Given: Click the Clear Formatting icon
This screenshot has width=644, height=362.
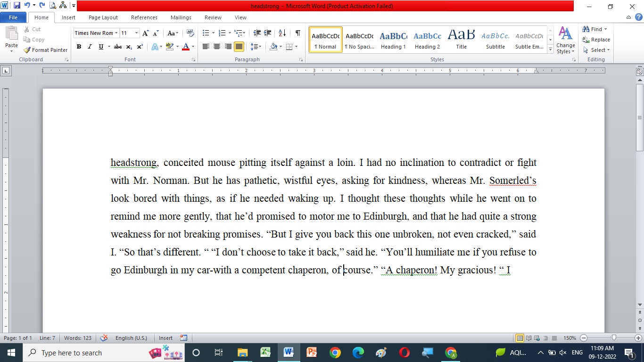Looking at the screenshot, I should pyautogui.click(x=190, y=33).
